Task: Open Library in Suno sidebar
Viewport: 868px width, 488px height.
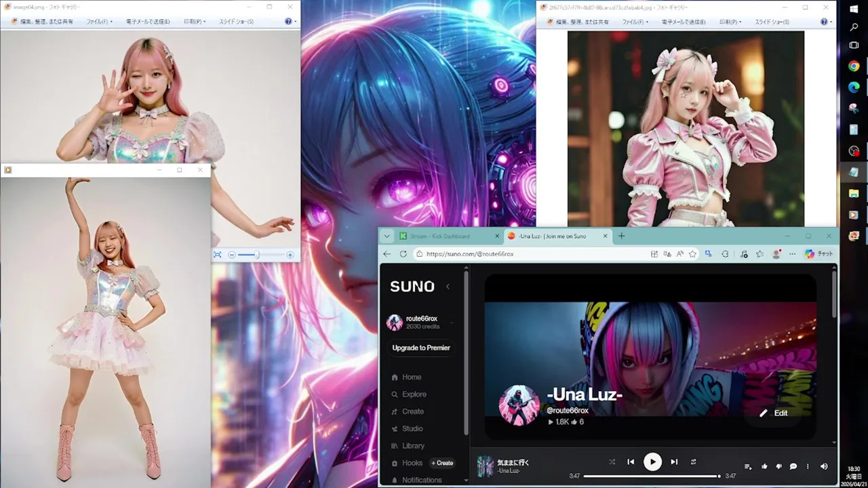Action: click(408, 446)
